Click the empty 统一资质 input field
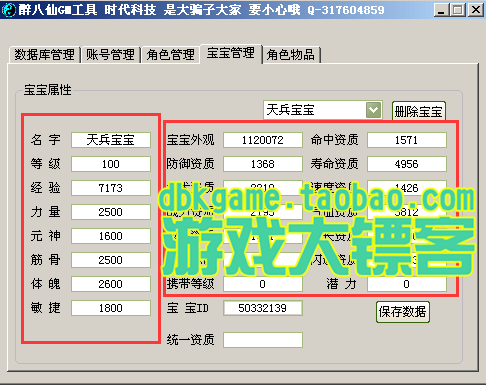This screenshot has width=486, height=385. 263,340
